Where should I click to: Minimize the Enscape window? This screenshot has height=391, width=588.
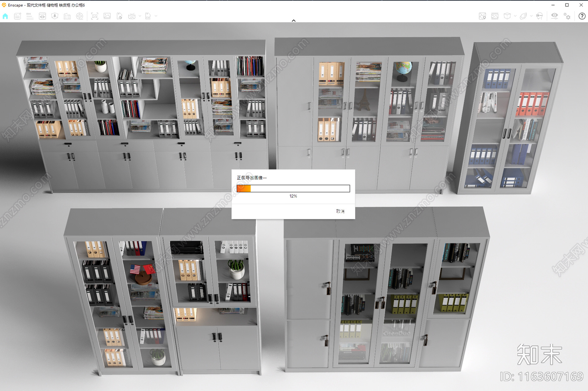pyautogui.click(x=553, y=5)
